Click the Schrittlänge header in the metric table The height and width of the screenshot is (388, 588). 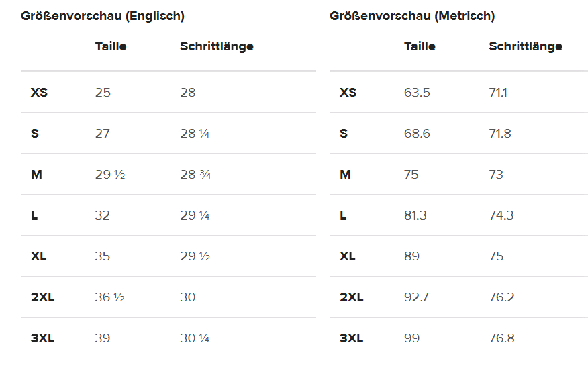tap(525, 46)
